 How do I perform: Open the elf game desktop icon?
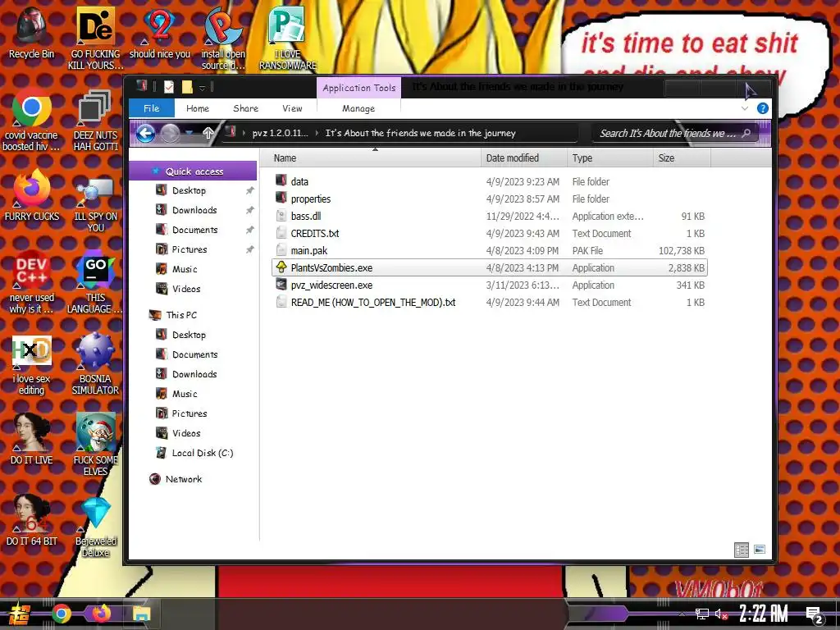(95, 445)
